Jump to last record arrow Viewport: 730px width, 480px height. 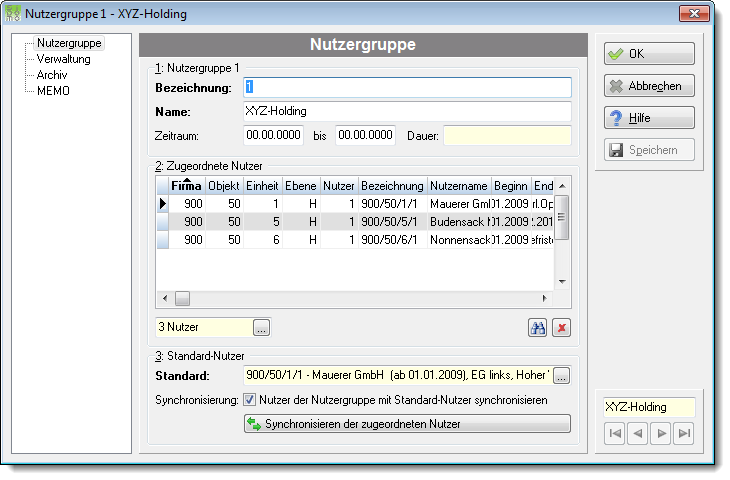[683, 433]
